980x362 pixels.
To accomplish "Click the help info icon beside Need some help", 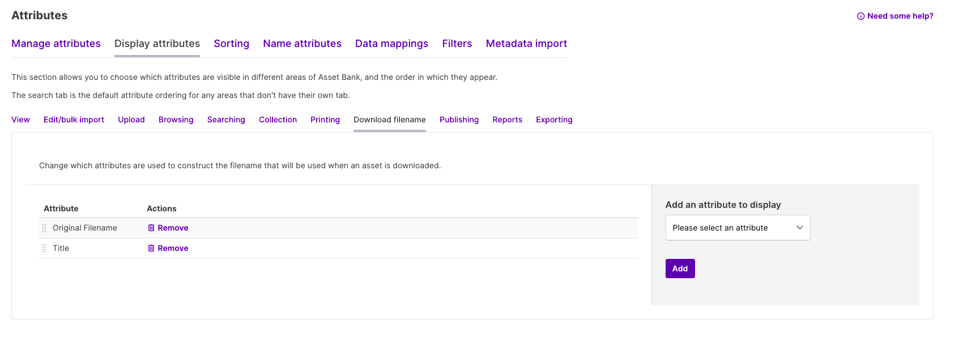I will click(x=860, y=16).
